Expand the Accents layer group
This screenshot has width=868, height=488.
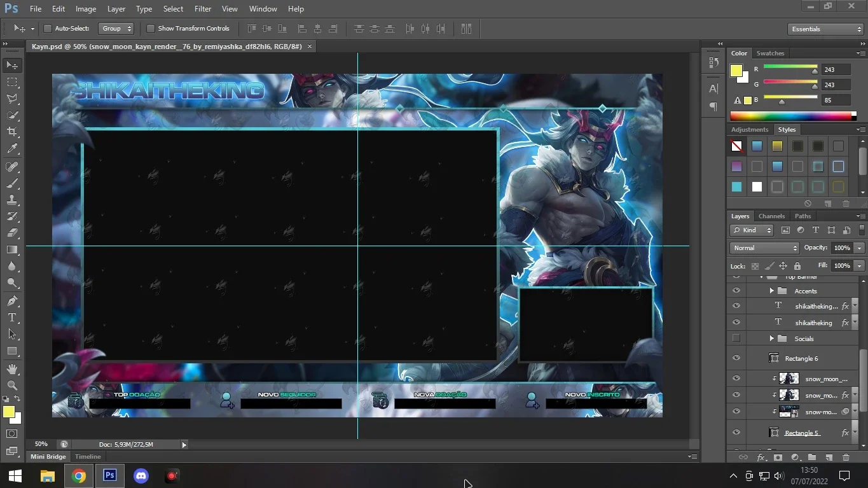tap(771, 291)
